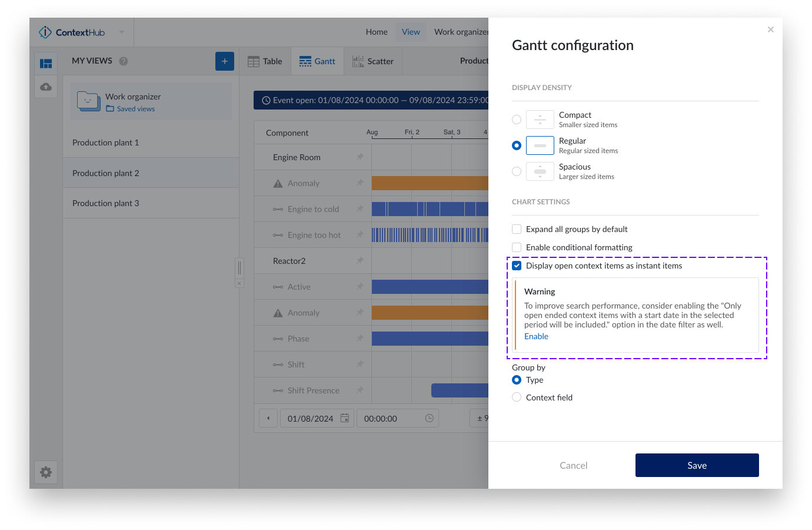Open settings via the gear icon

tap(45, 472)
